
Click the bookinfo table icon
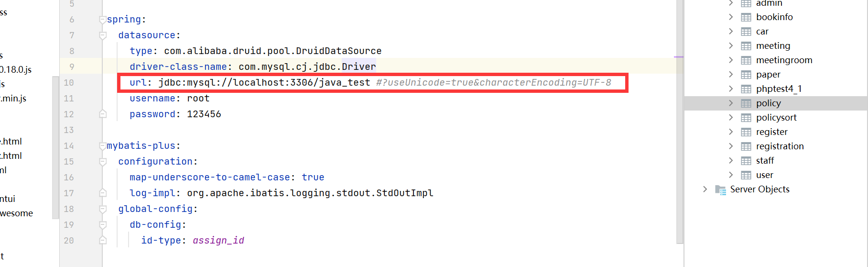click(746, 17)
